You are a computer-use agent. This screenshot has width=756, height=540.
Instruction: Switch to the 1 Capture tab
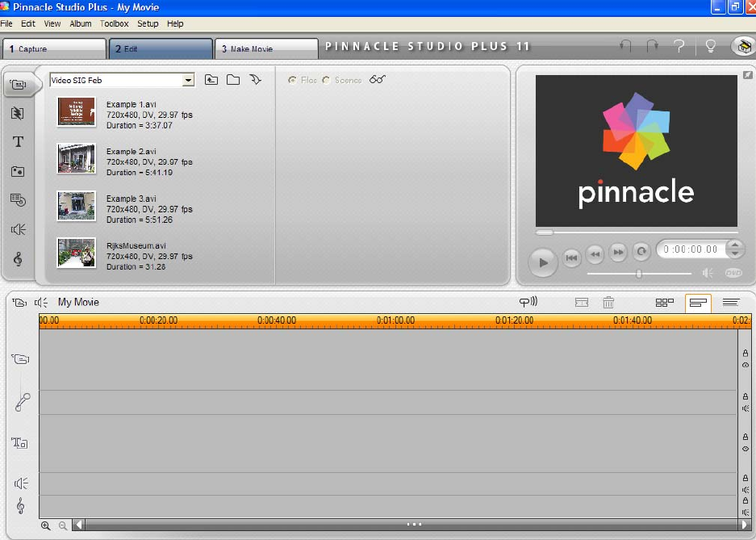[x=54, y=48]
